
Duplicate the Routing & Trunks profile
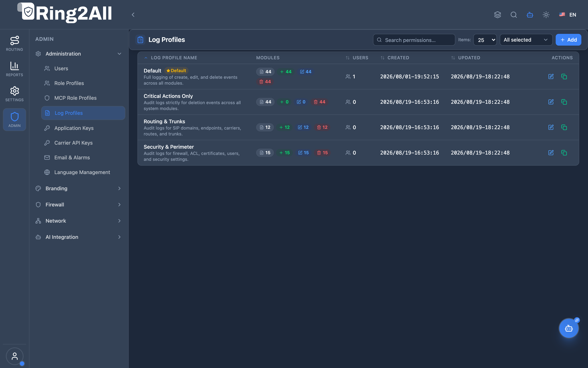(564, 127)
